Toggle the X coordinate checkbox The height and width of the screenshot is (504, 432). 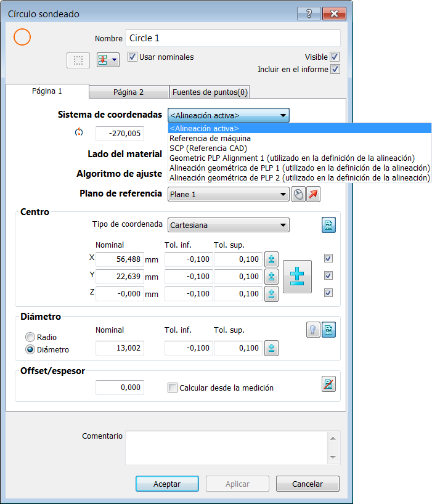(x=328, y=258)
